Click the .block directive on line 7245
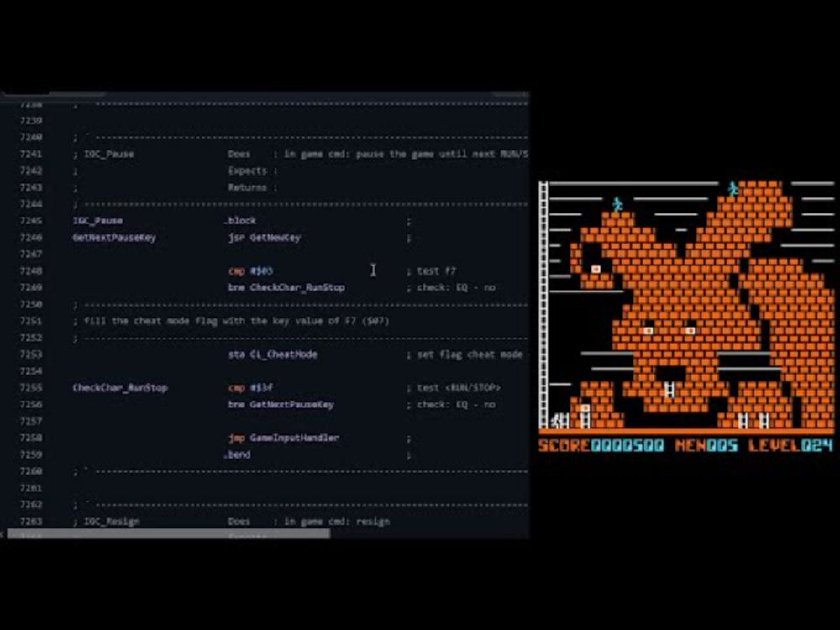 click(239, 221)
